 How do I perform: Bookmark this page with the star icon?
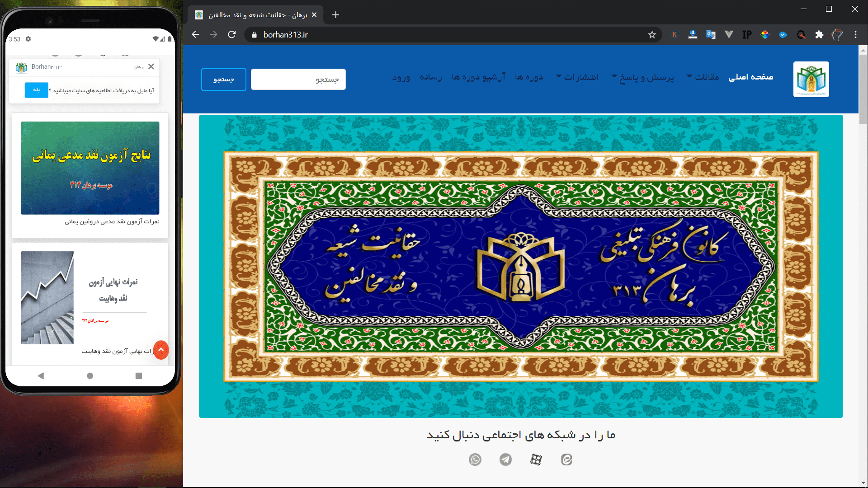click(652, 35)
